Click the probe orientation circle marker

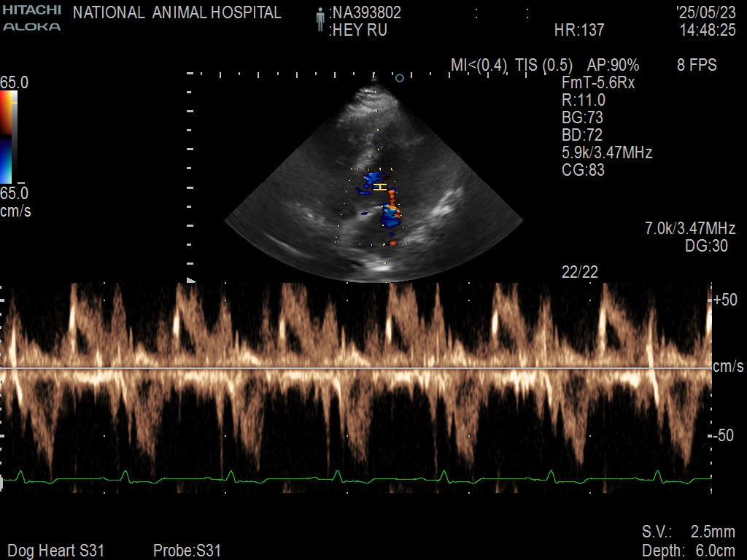tap(399, 77)
